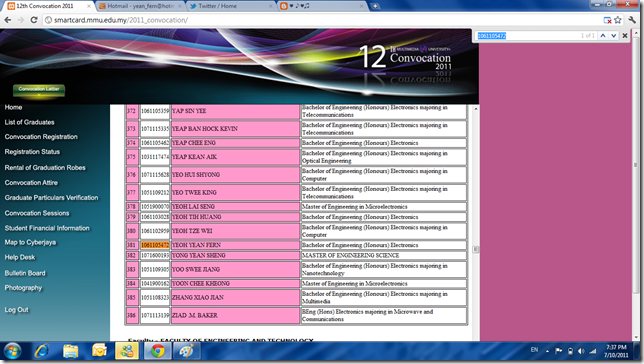This screenshot has width=644, height=364.
Task: Click Log Out in sidebar
Action: pyautogui.click(x=16, y=310)
